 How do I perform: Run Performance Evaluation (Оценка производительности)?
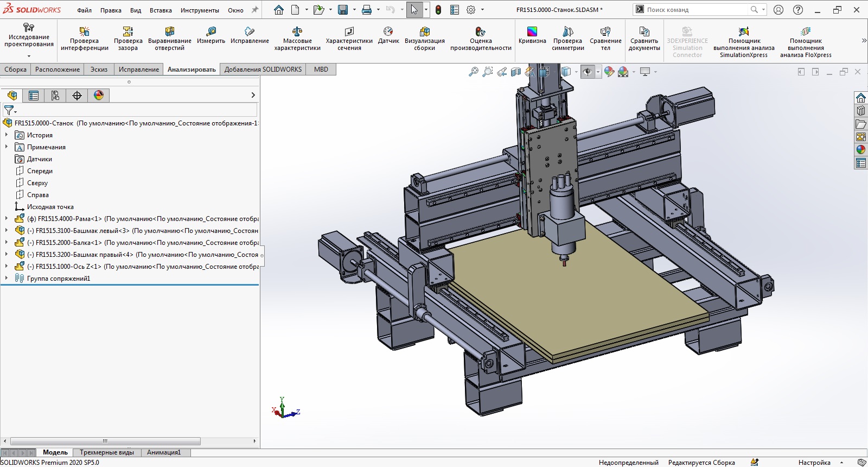[481, 38]
